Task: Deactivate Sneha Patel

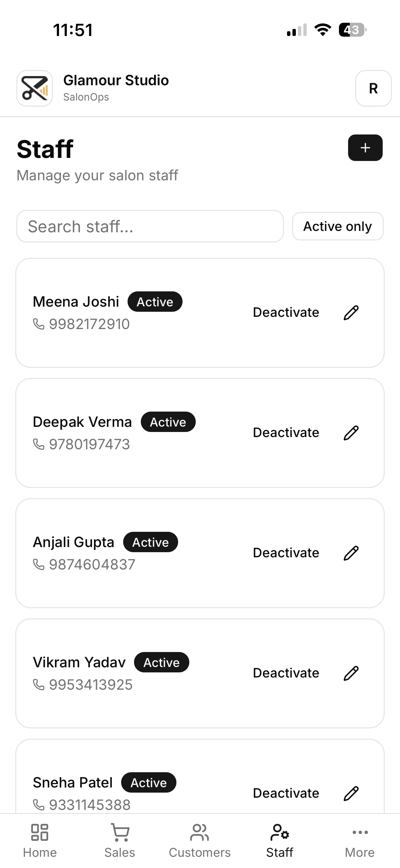Action: point(286,793)
